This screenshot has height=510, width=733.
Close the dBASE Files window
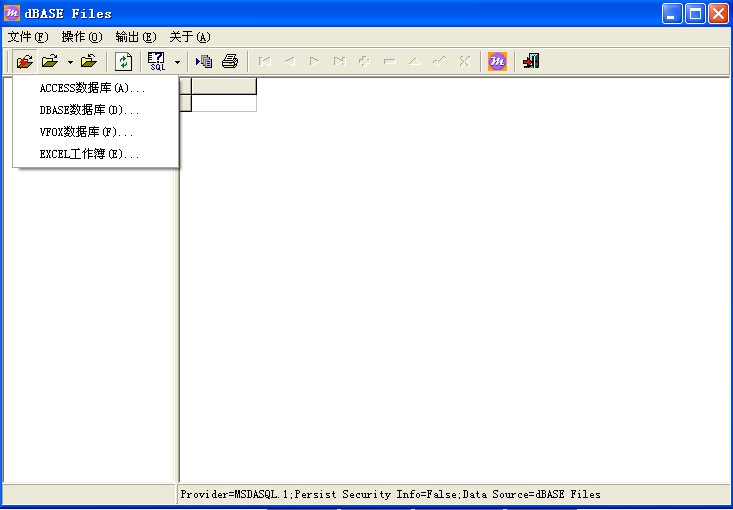point(718,14)
